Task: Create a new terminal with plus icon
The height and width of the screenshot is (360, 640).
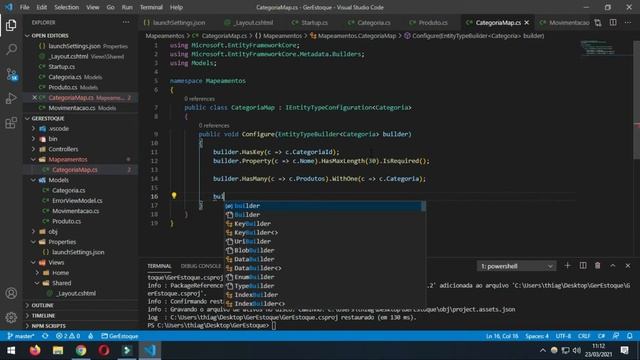Action: 567,266
